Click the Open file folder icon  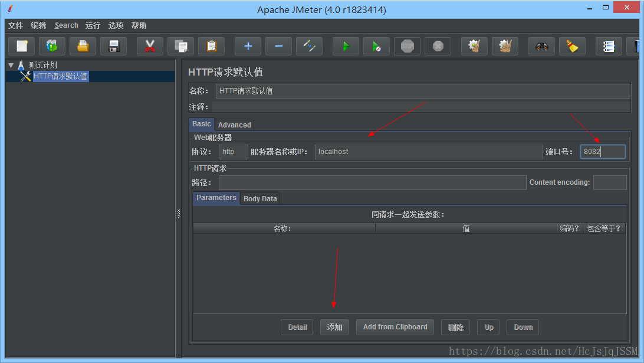pyautogui.click(x=83, y=46)
